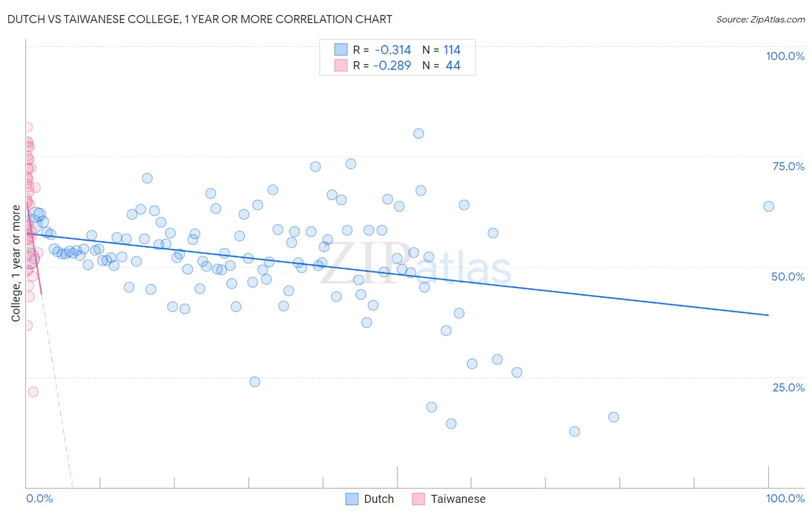Select the N value 114
Viewport: 812px width, 515px height.
(x=452, y=50)
